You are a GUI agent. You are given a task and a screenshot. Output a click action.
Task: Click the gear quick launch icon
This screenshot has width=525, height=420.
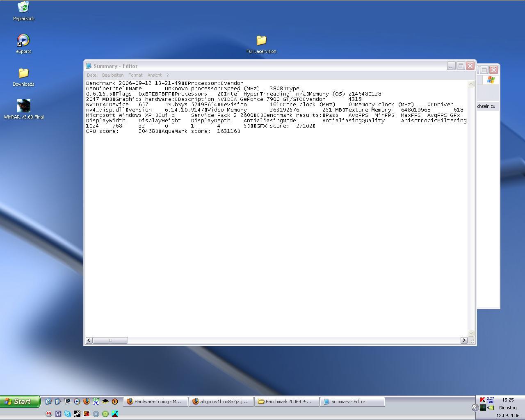96,414
